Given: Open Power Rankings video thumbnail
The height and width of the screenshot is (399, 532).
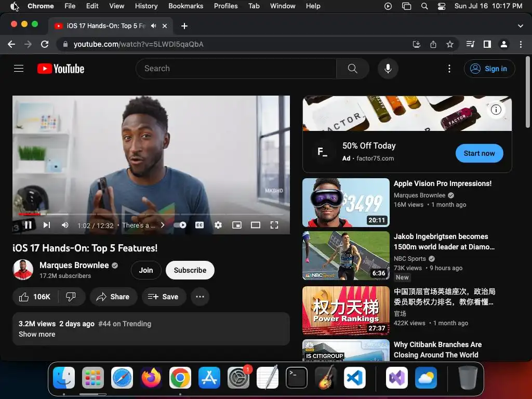Looking at the screenshot, I should pos(345,311).
